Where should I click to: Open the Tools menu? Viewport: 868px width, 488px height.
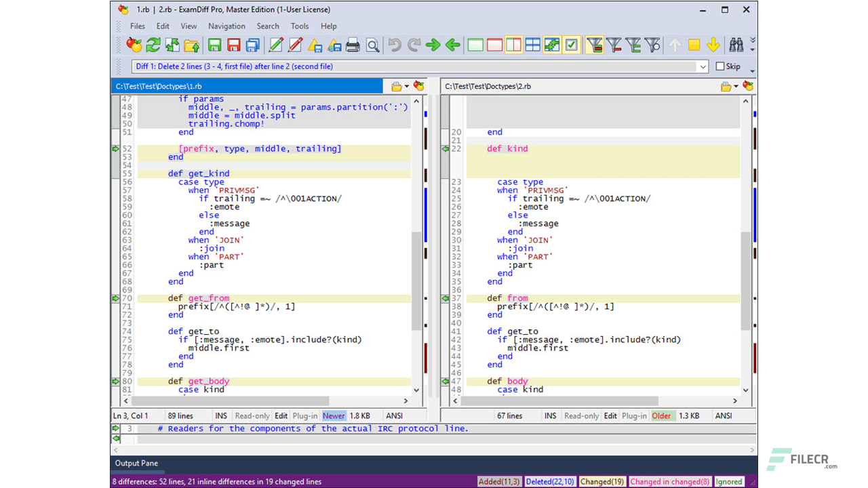point(300,26)
